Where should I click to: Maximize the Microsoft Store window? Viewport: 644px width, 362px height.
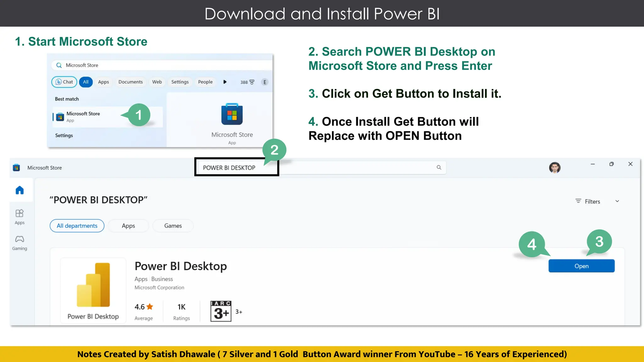[612, 164]
